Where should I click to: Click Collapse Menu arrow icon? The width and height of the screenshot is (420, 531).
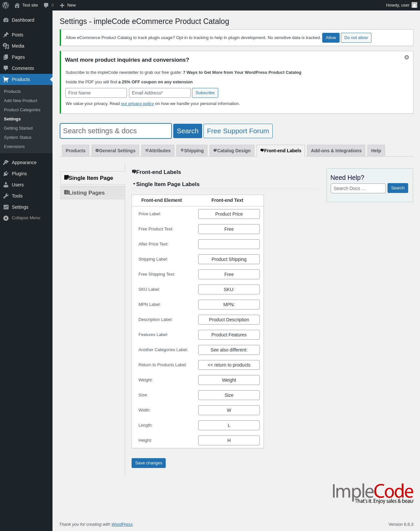pyautogui.click(x=6, y=218)
